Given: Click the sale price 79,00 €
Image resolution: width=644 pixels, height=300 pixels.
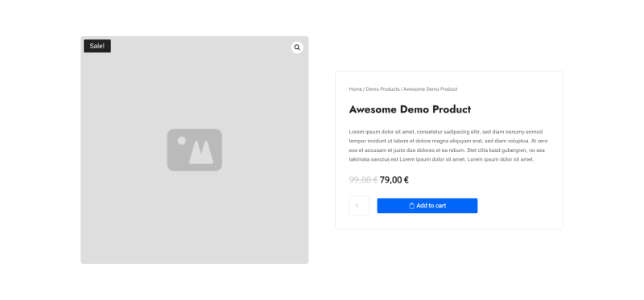Looking at the screenshot, I should pos(394,179).
